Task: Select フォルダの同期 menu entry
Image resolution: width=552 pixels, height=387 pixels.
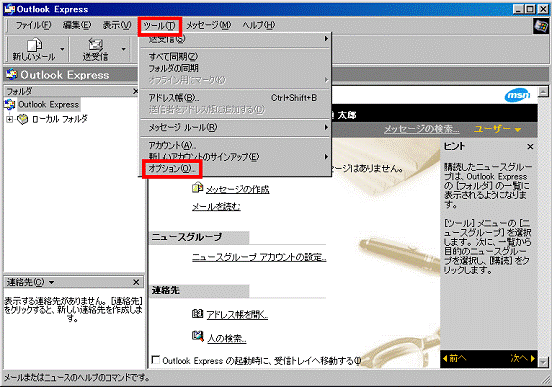Action: coord(235,68)
